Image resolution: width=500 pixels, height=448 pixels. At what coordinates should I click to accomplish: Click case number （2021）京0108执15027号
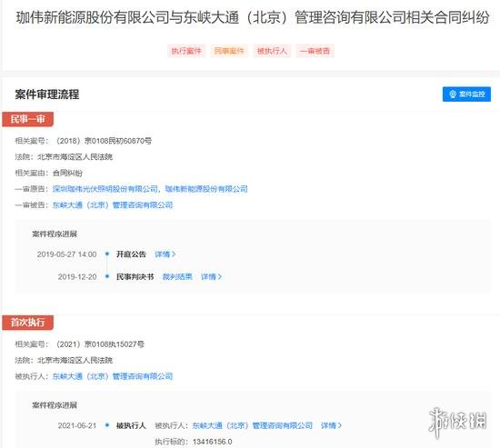99,344
